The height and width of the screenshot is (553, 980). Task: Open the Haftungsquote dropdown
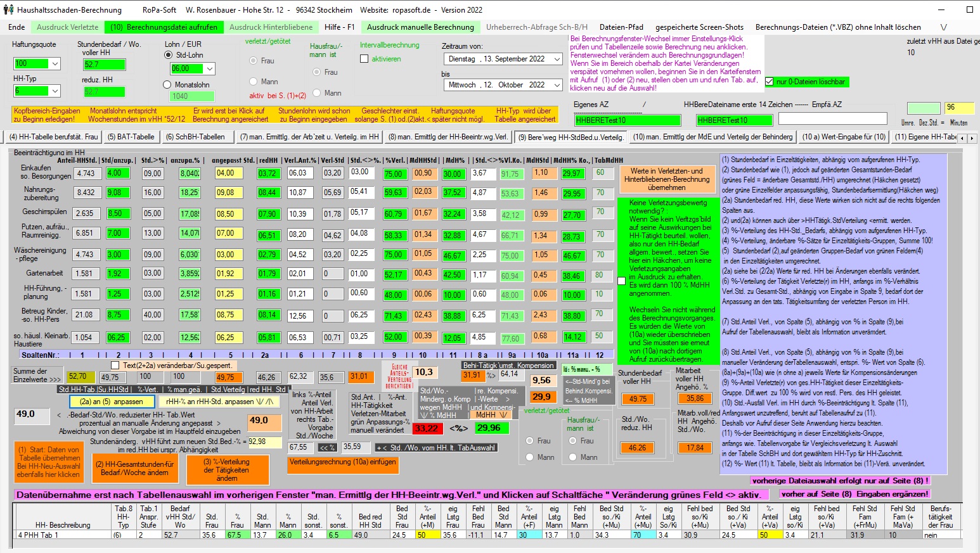click(x=55, y=64)
